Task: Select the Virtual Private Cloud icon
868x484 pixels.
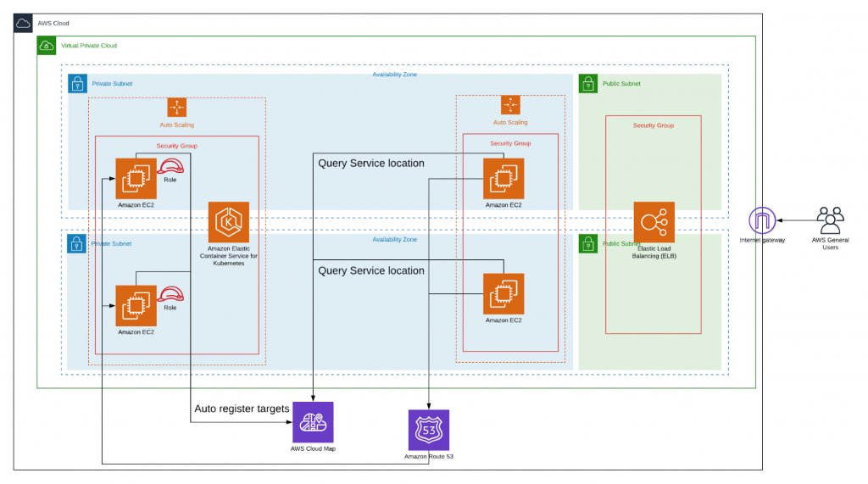Action: (x=47, y=46)
